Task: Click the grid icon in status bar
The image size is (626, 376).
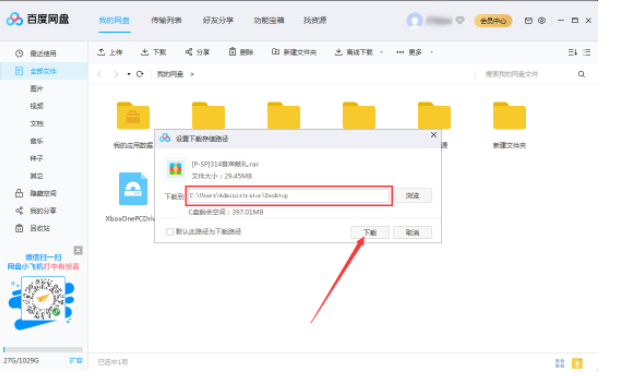Action: pos(560,363)
